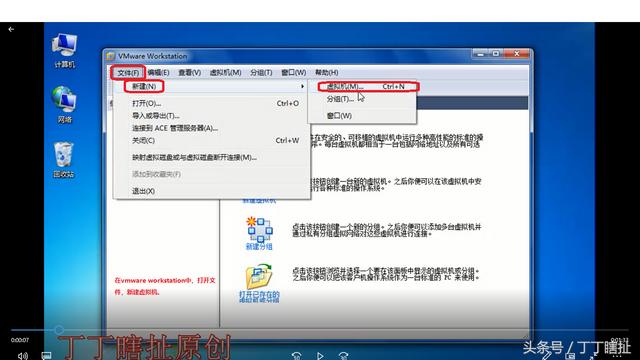This screenshot has height=360, width=640.
Task: Choose 分组(T)... in the New submenu
Action: point(362,99)
